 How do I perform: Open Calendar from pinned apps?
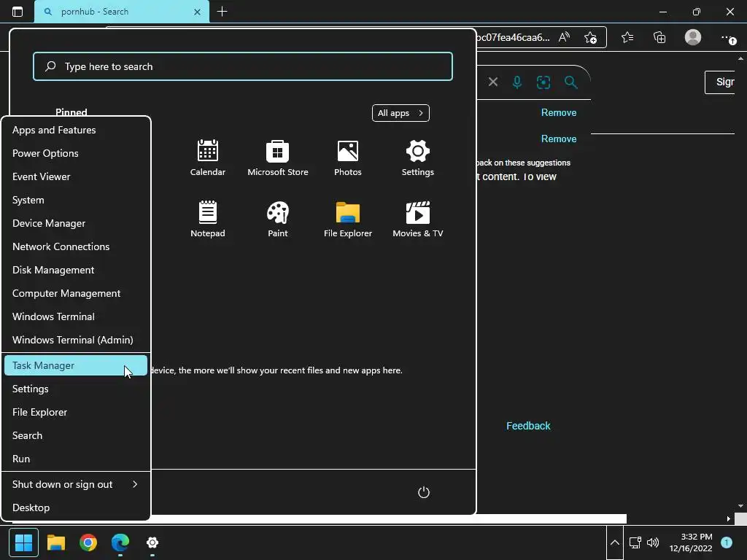(207, 157)
